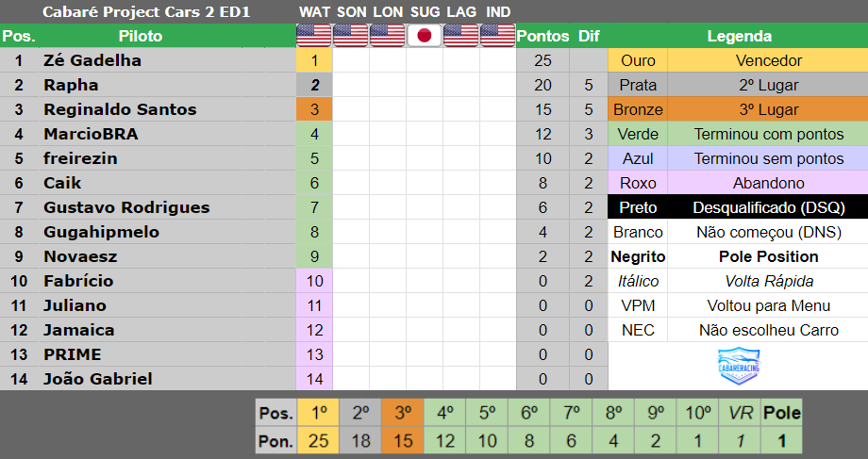The width and height of the screenshot is (868, 459).
Task: Click Rapha's bold 2 result cell
Action: (314, 85)
